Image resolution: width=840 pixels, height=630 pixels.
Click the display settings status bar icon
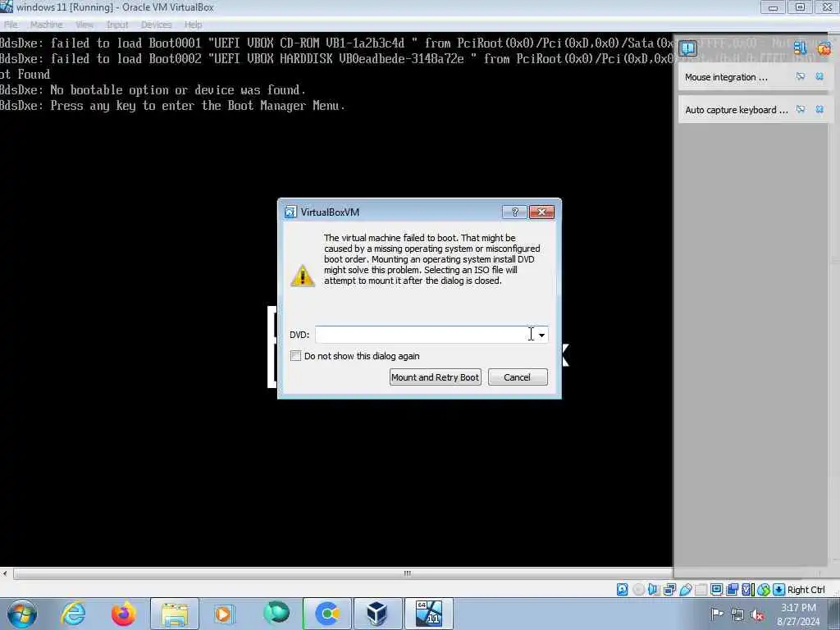click(x=716, y=589)
